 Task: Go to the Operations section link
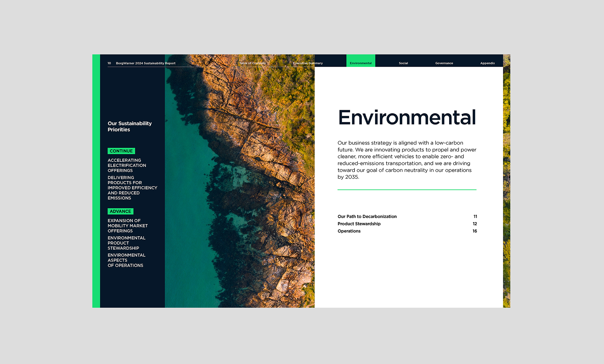349,231
